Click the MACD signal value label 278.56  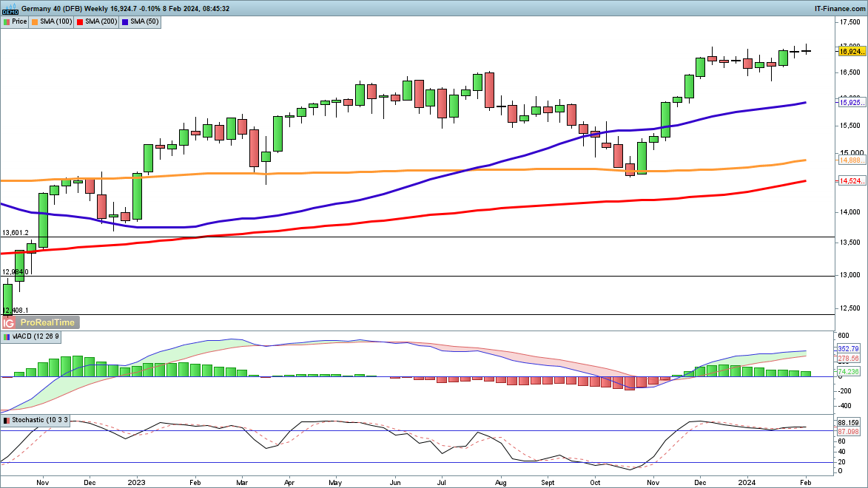(x=848, y=359)
